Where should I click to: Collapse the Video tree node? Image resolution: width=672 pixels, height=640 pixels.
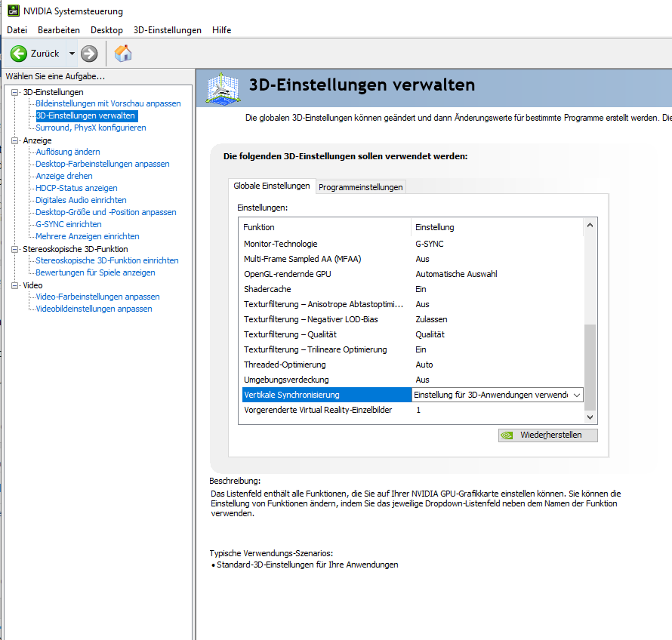(15, 285)
